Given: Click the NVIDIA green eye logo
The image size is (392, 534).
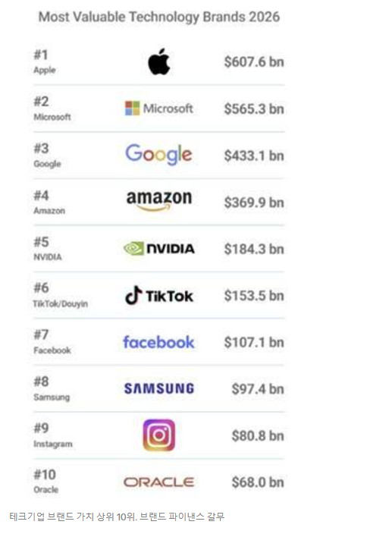Looking at the screenshot, I should point(133,249).
